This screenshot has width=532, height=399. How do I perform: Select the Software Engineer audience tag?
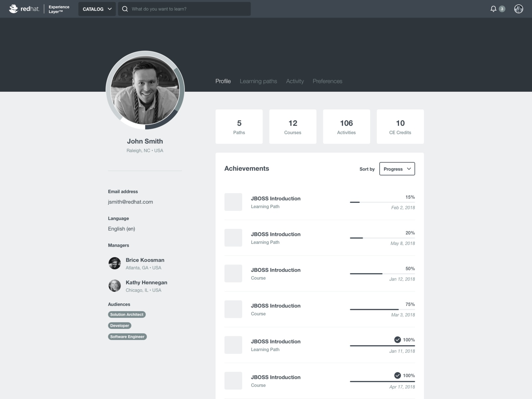127,336
